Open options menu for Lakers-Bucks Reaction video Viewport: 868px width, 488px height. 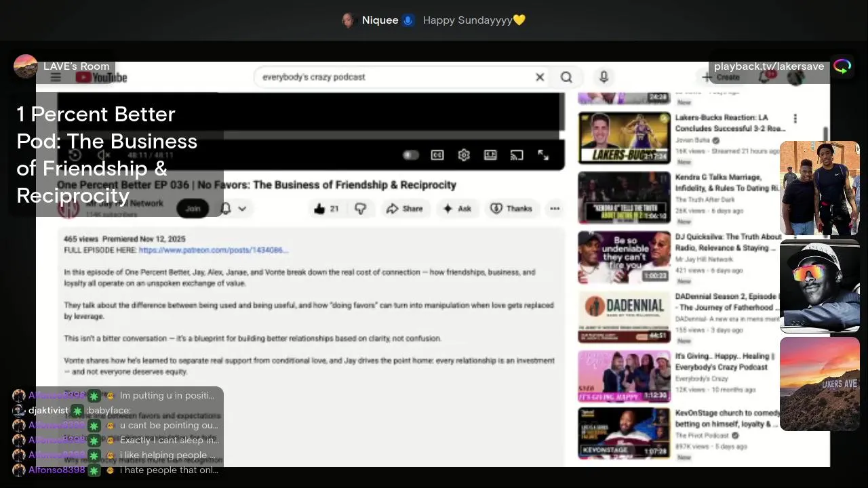point(795,119)
